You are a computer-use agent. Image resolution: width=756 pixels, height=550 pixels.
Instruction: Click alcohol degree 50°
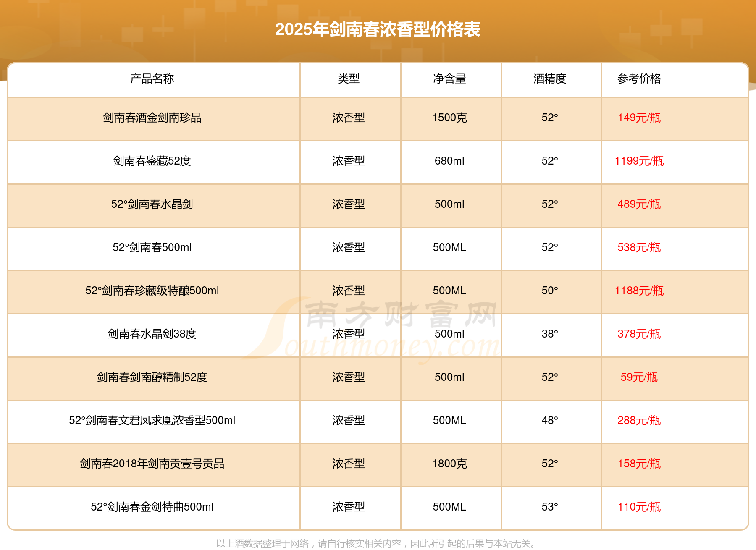(x=550, y=291)
